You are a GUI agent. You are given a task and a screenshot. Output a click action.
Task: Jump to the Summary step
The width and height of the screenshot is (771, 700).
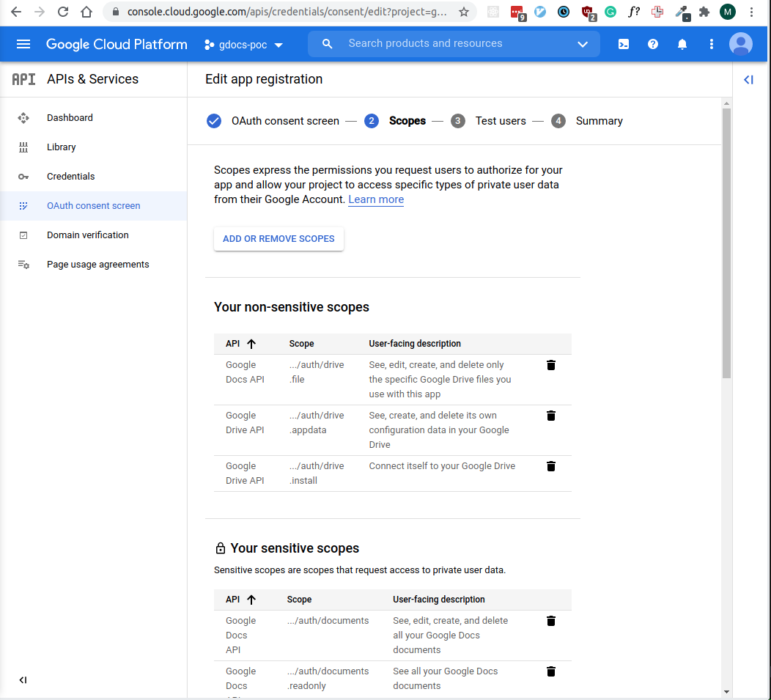[586, 121]
